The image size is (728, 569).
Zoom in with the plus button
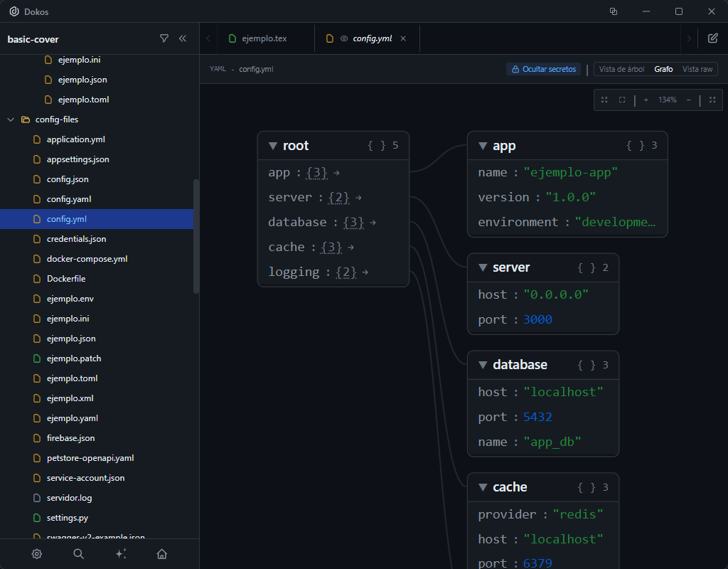[646, 100]
